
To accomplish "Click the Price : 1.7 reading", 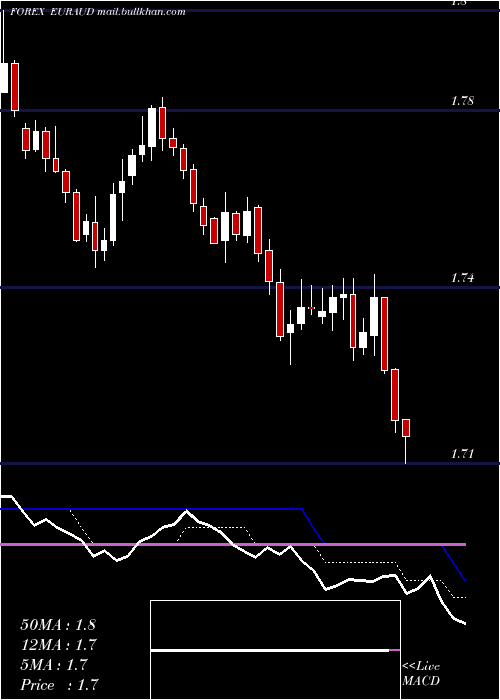I will tap(59, 685).
